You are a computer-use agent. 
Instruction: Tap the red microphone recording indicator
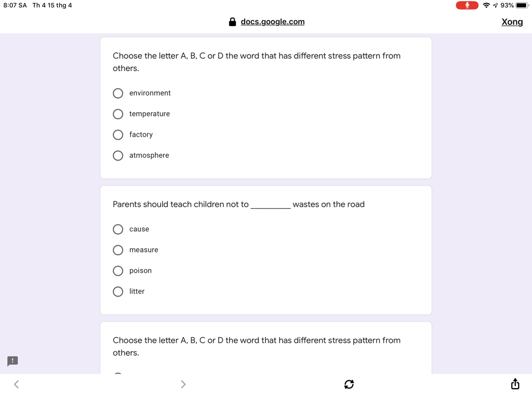(x=467, y=5)
